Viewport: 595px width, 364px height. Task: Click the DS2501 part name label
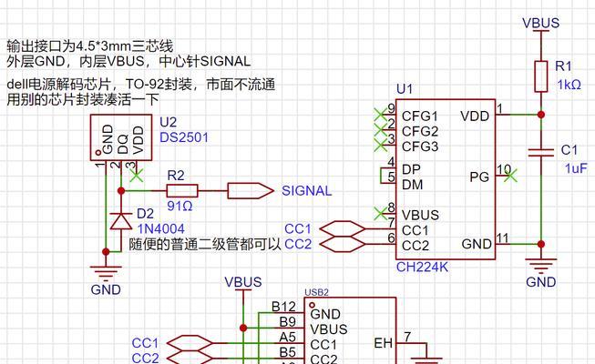coord(184,137)
